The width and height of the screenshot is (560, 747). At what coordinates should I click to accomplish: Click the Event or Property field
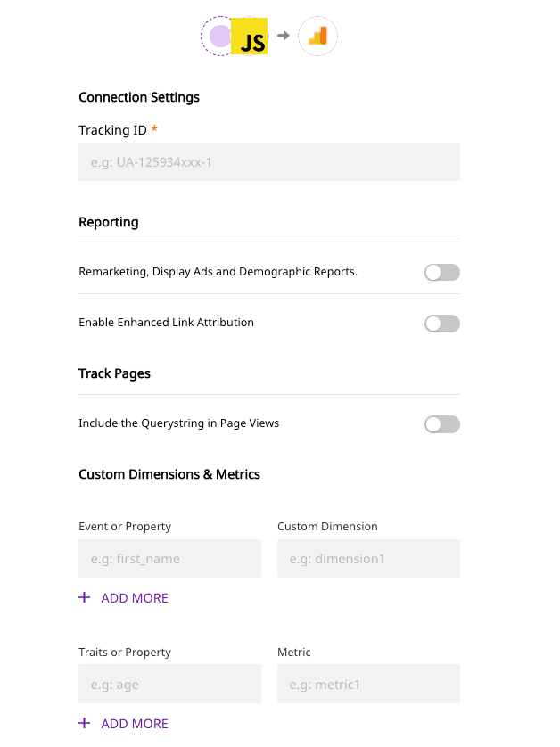coord(169,559)
